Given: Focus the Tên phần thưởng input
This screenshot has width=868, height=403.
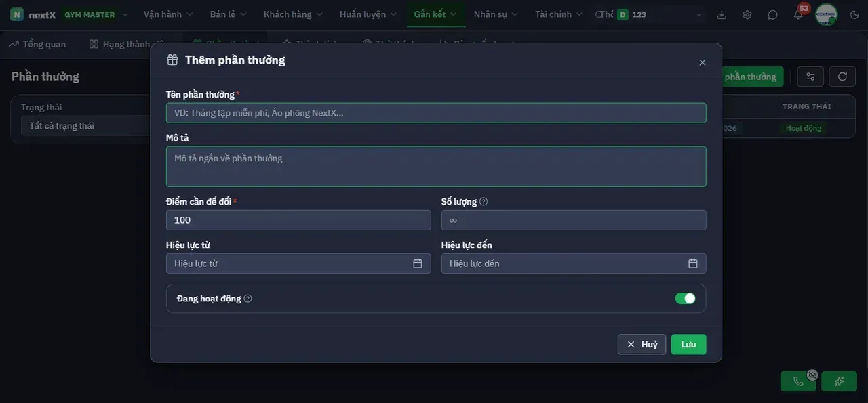Looking at the screenshot, I should pos(436,113).
